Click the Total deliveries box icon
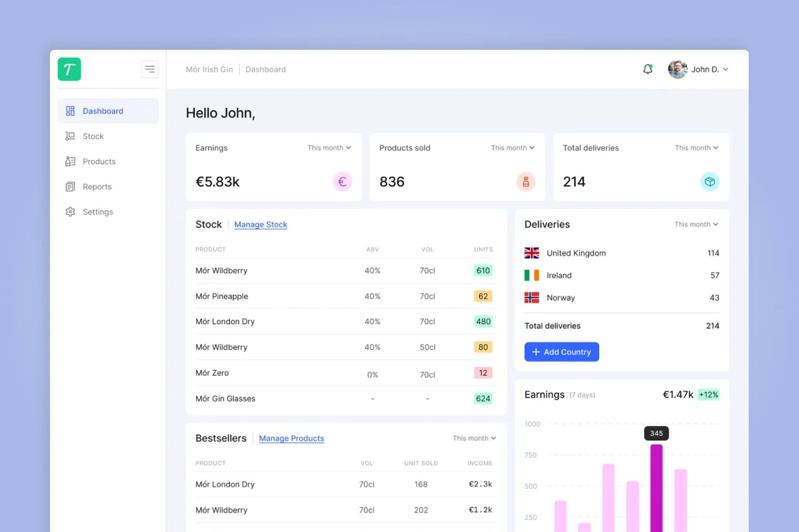799x532 pixels. (709, 182)
